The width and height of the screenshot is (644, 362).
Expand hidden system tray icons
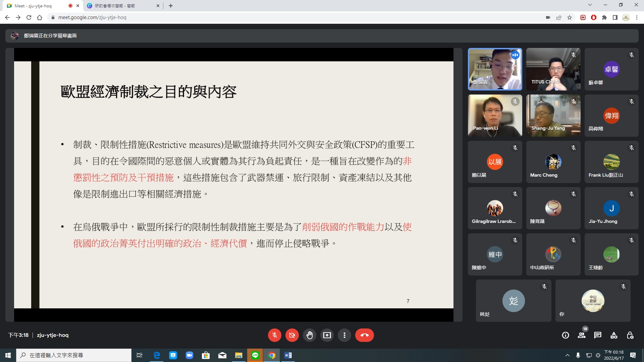pos(568,355)
